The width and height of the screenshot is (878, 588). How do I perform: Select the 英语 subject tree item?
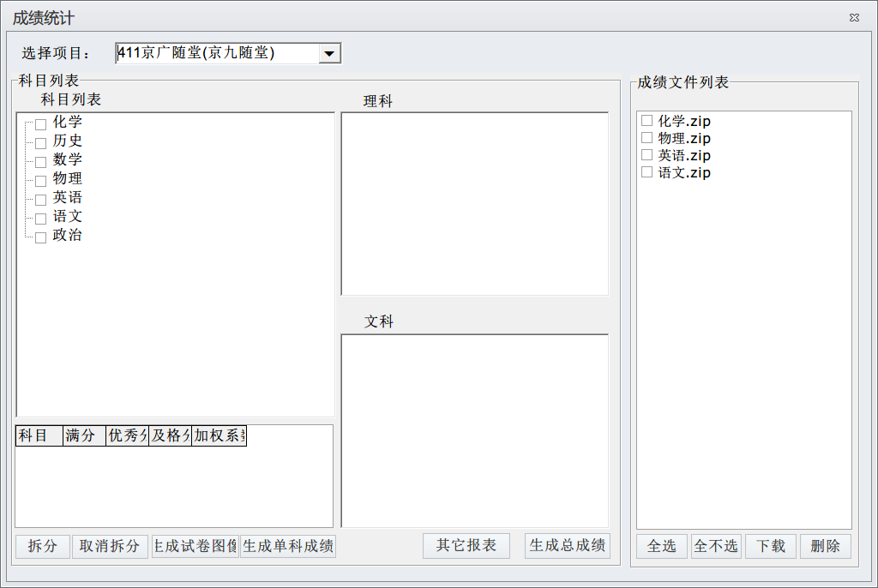click(68, 198)
